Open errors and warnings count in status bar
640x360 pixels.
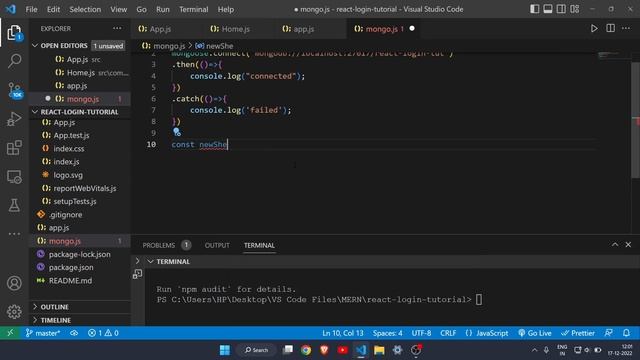(103, 333)
